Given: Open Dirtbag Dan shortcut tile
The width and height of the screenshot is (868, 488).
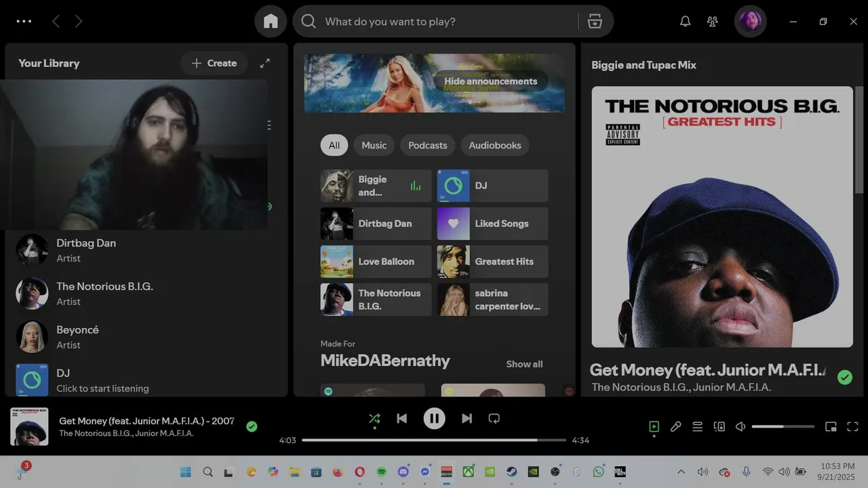Looking at the screenshot, I should tap(376, 224).
